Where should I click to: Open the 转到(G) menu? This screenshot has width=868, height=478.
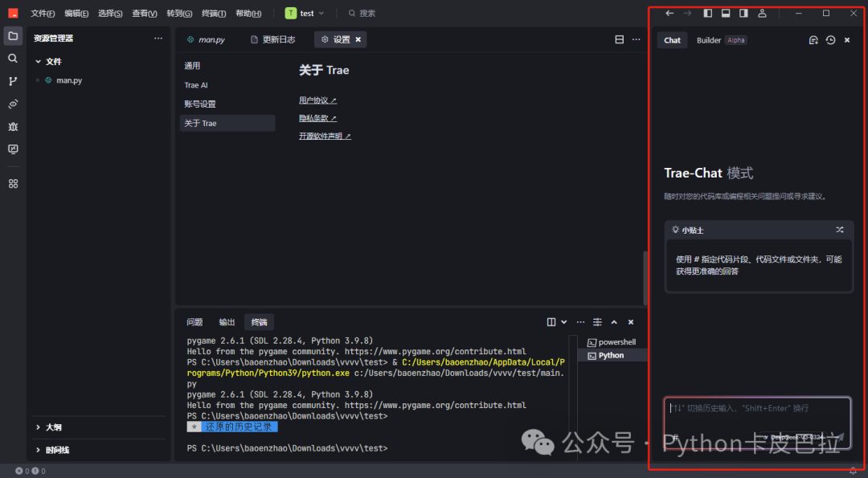179,14
